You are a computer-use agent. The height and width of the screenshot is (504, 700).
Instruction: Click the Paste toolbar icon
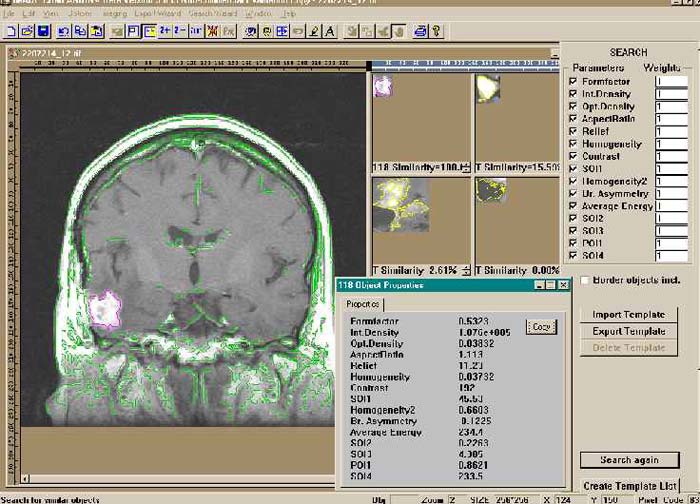tap(97, 31)
